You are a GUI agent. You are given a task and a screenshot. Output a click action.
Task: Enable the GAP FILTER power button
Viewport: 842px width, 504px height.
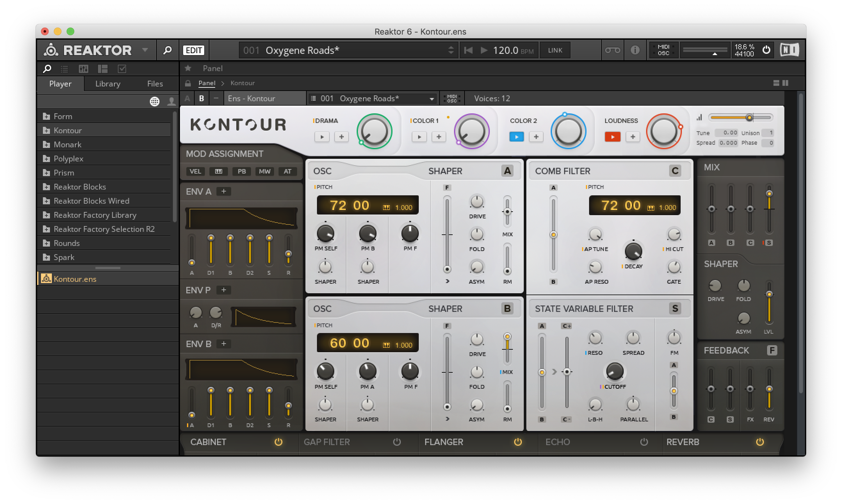coord(397,442)
